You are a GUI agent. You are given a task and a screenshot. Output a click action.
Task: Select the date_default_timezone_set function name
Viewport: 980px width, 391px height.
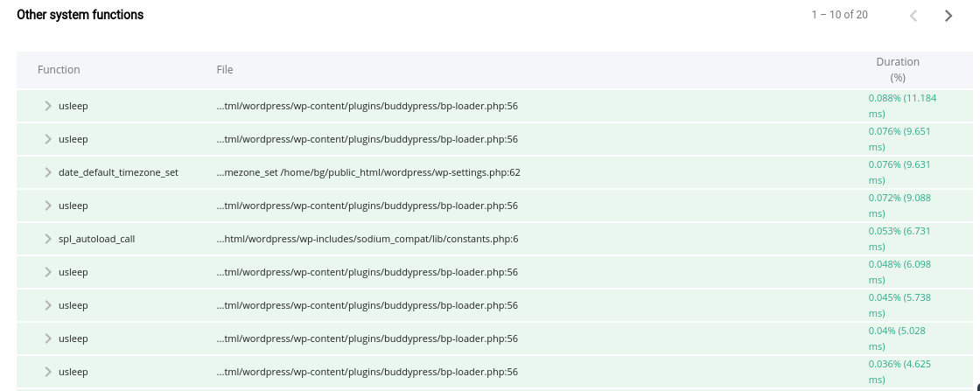point(118,172)
